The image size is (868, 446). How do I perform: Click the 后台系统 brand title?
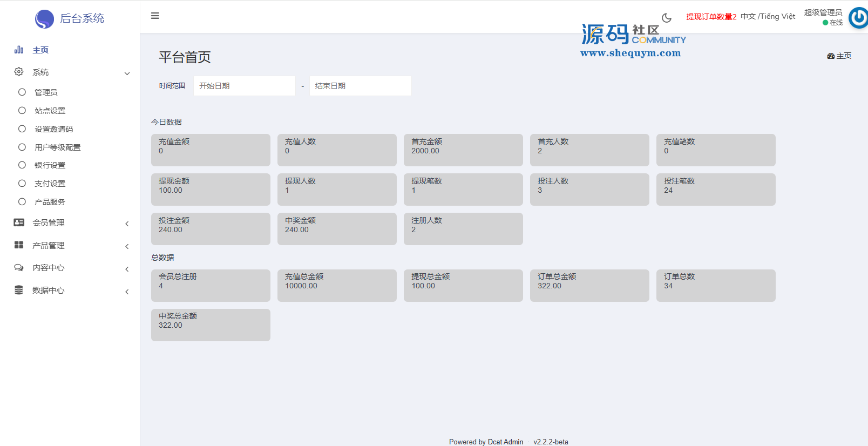(82, 18)
